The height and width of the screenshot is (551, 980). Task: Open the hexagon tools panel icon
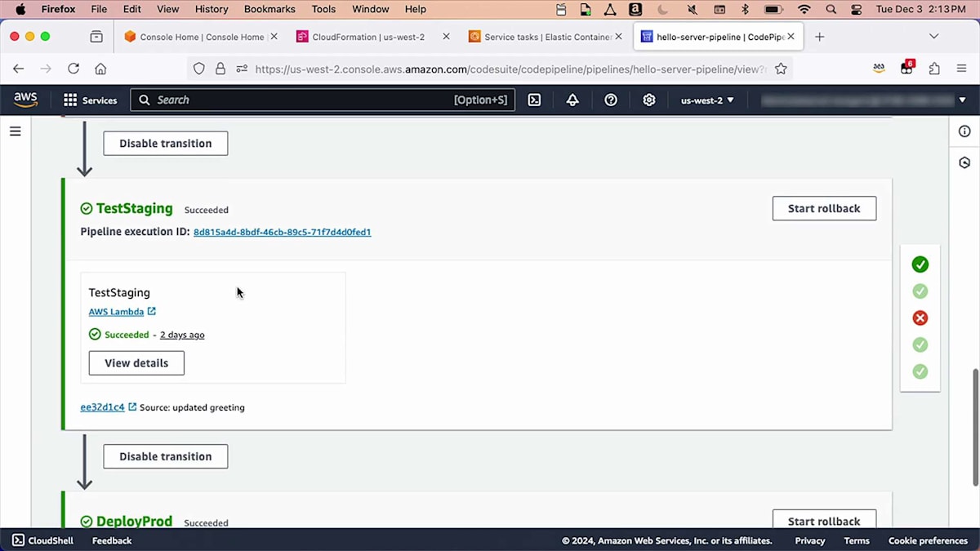(x=964, y=162)
